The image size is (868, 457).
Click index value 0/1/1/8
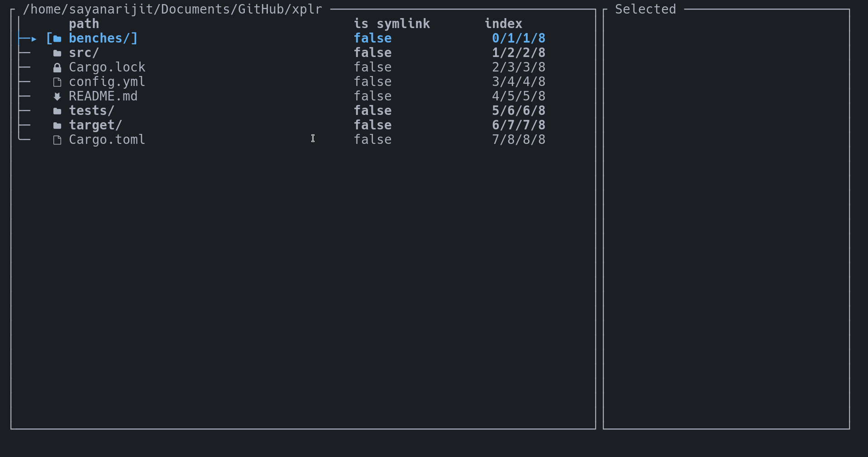[519, 38]
